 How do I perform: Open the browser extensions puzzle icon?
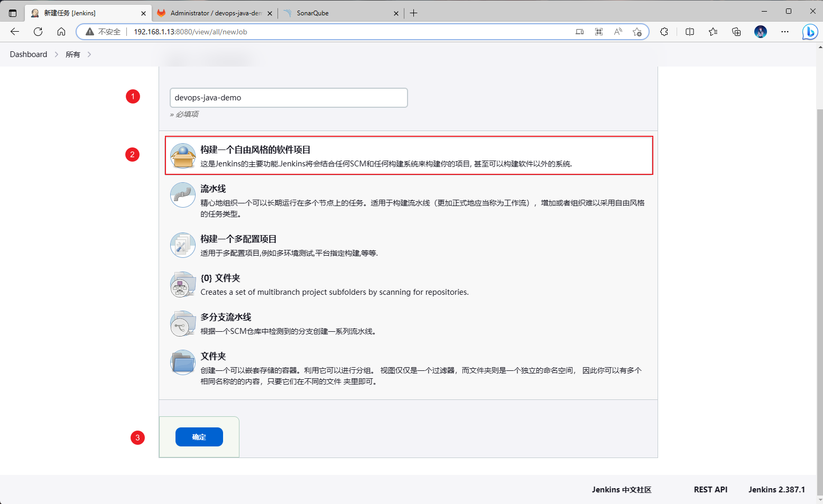click(x=664, y=32)
